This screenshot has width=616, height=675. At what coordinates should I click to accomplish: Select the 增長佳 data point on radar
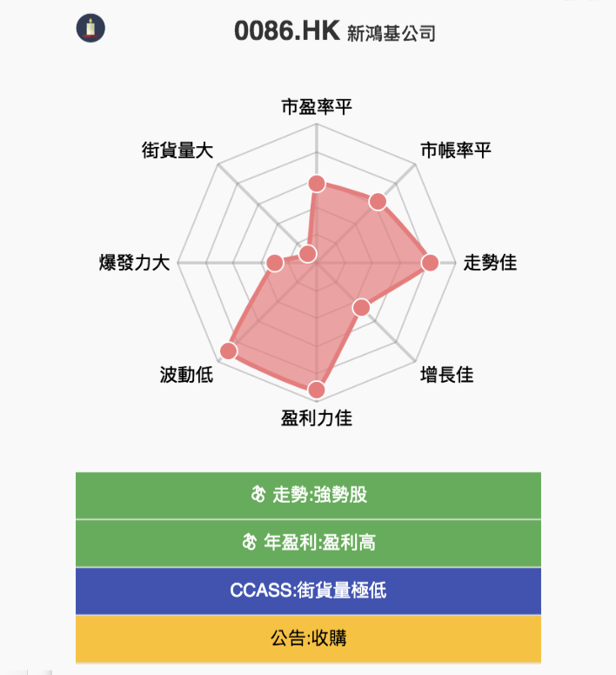click(x=362, y=308)
